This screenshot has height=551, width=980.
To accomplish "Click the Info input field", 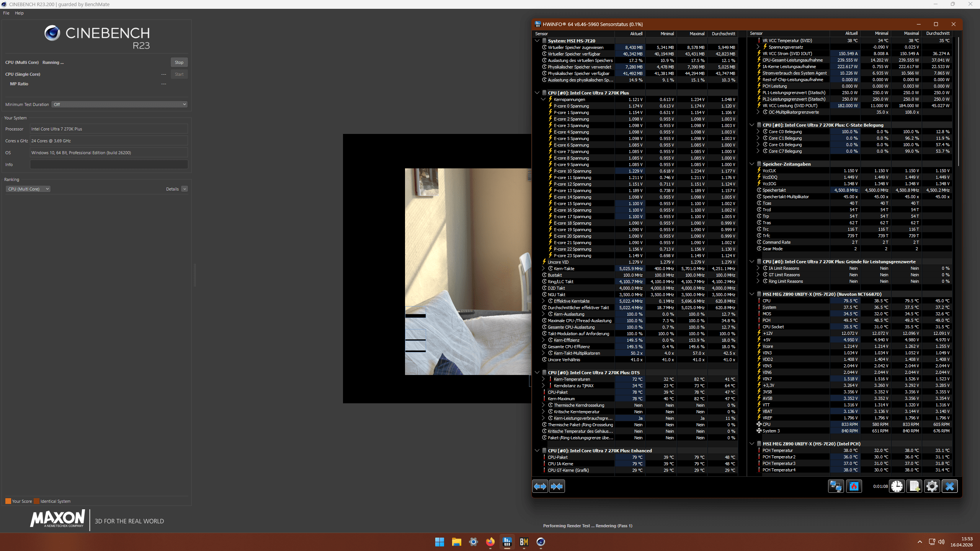I will tap(109, 165).
